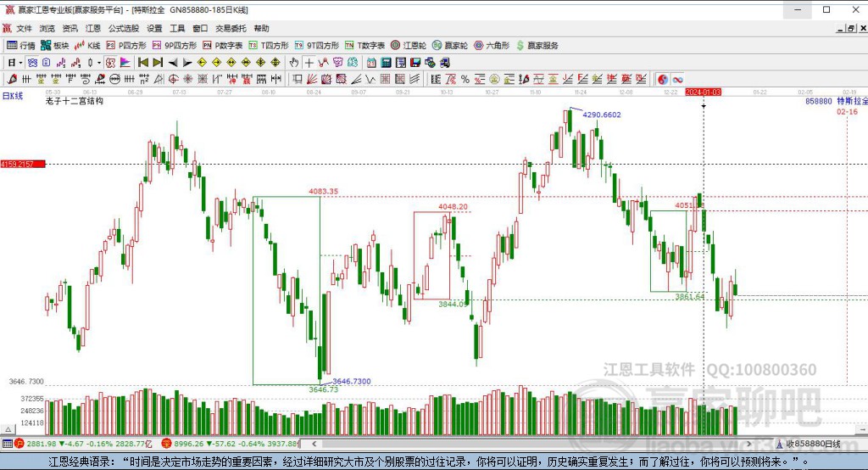868x470 pixels.
Task: Select the zigzag wave line tool
Action: pyautogui.click(x=370, y=79)
